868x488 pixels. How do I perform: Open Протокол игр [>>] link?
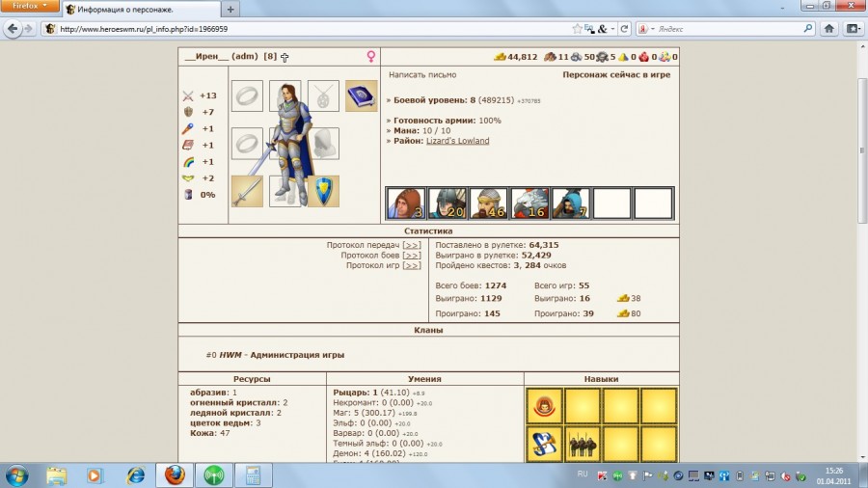(411, 265)
